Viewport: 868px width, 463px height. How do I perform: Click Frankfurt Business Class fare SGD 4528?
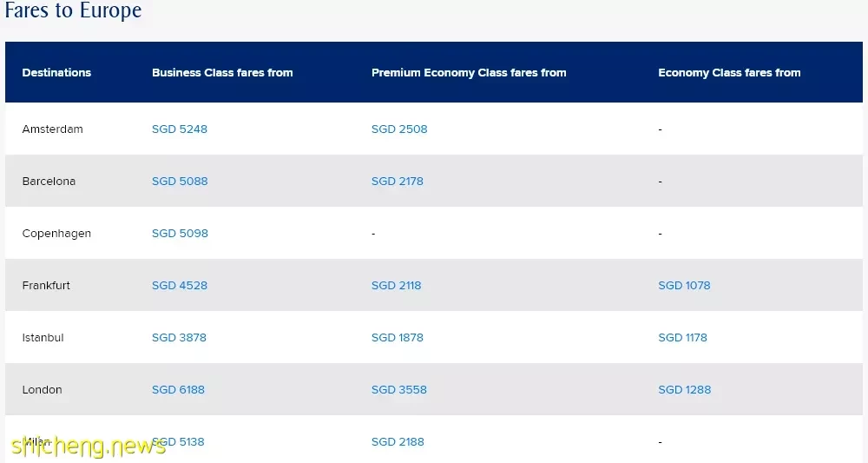[180, 285]
